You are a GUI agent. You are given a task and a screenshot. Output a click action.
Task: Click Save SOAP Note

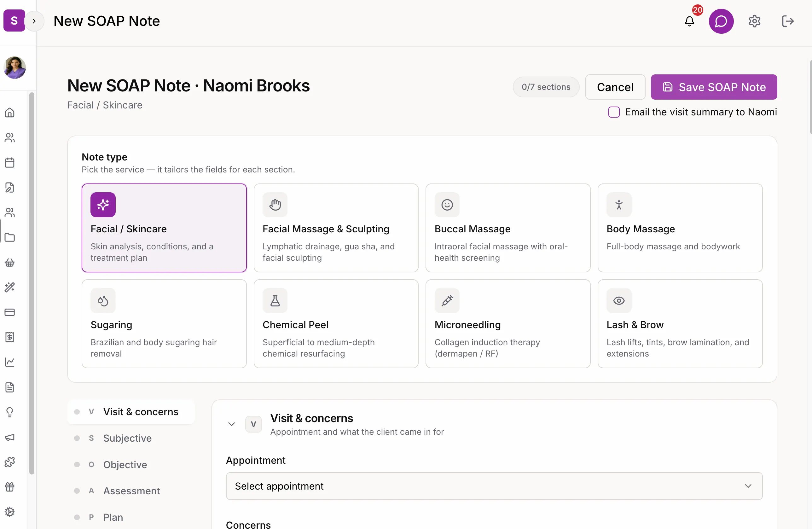pos(714,87)
